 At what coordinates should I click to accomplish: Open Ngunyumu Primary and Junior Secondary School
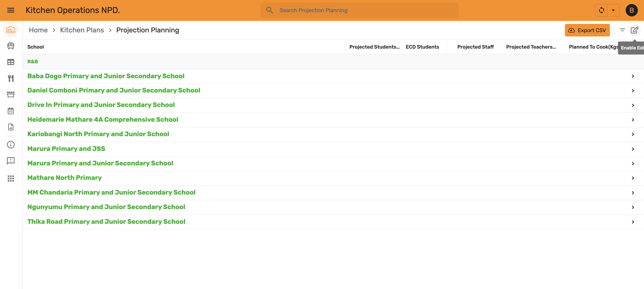point(106,207)
